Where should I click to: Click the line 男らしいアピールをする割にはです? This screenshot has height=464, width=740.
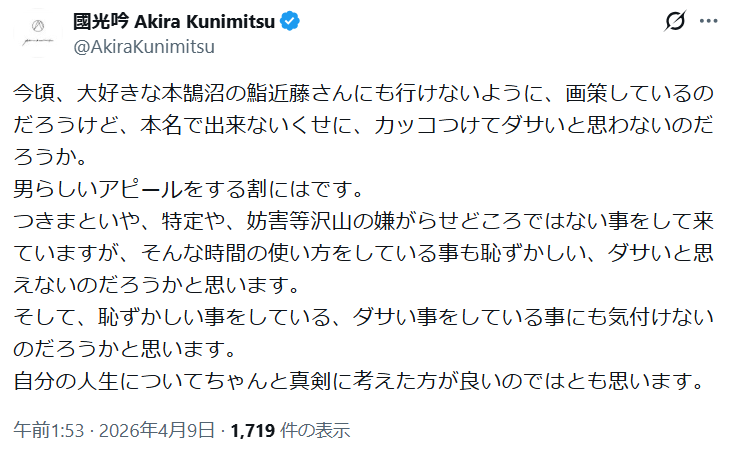coord(187,190)
